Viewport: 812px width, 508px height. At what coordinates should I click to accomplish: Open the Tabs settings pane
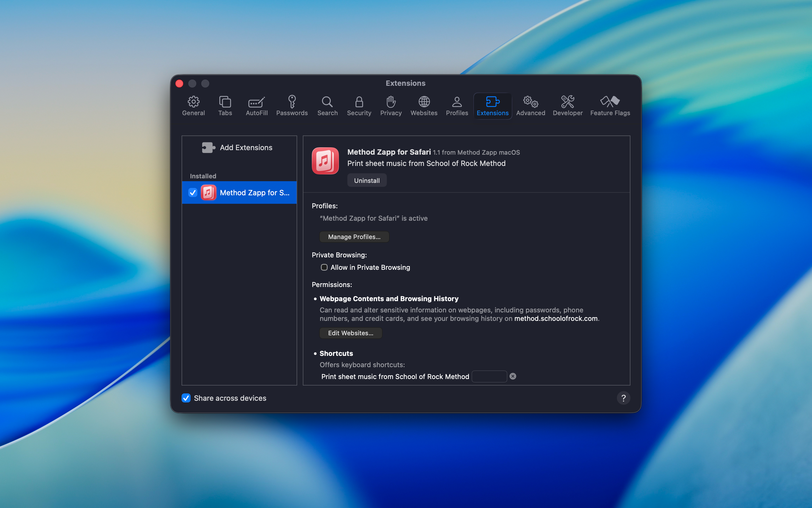click(225, 106)
